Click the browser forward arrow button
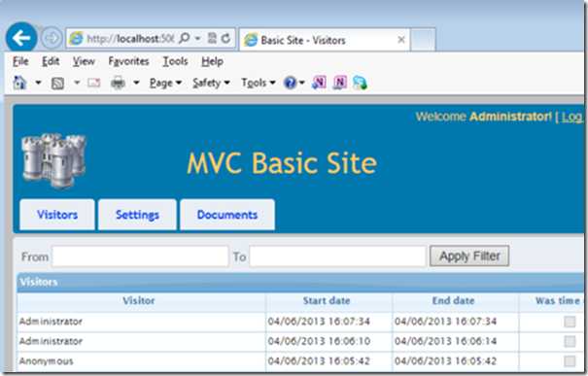The height and width of the screenshot is (376, 588). tap(52, 38)
